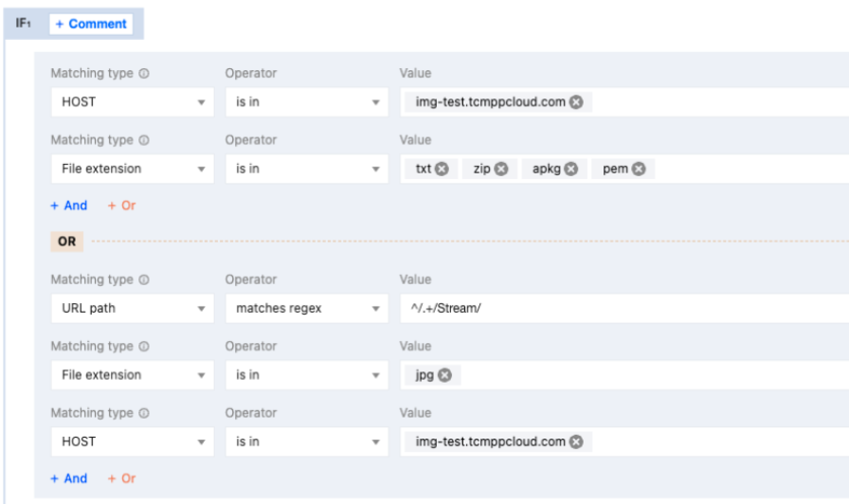Viewport: 849px width, 504px height.
Task: Click info icon beside first Matching type label
Action: (x=144, y=74)
